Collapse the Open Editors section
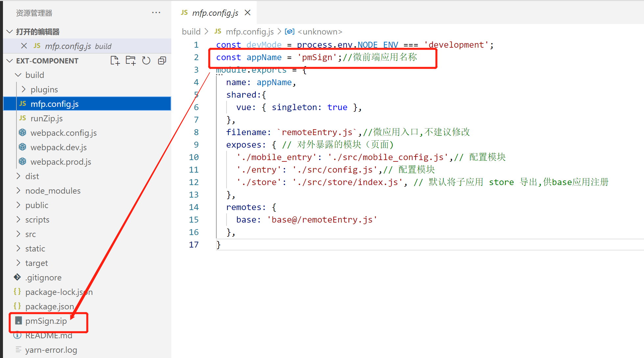The width and height of the screenshot is (644, 358). click(10, 32)
